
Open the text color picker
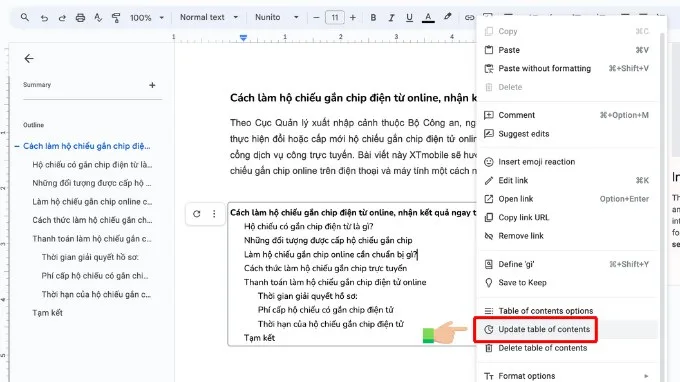[x=428, y=17]
